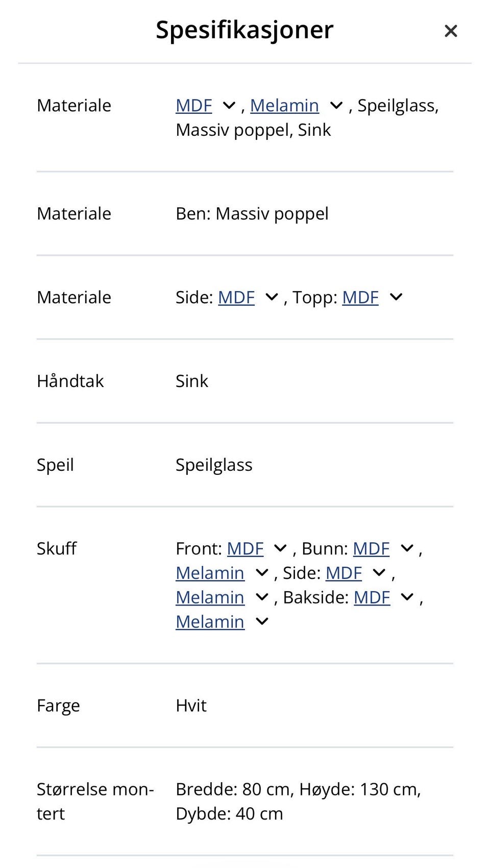
Task: Open the Front: MDF link in Skuff
Action: click(245, 549)
